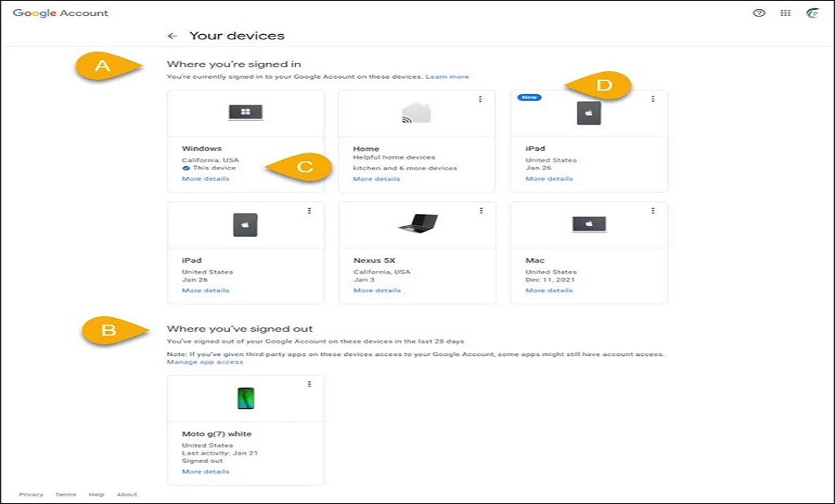Open three-dot menu on Mac card

653,211
